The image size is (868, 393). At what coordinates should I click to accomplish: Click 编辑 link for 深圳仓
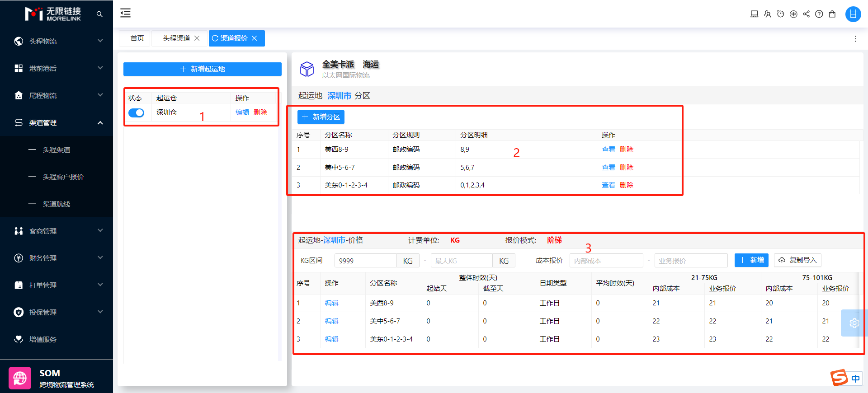pos(242,112)
